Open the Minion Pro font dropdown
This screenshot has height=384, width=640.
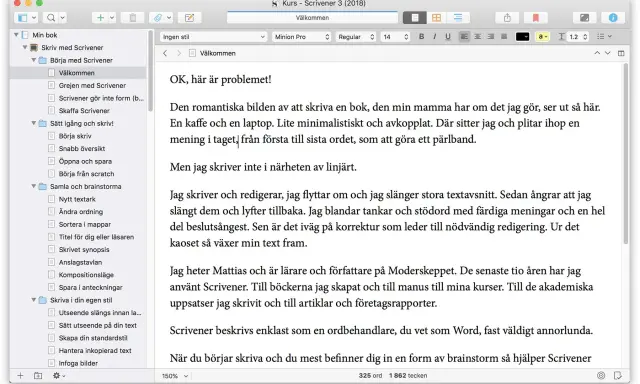pos(302,37)
